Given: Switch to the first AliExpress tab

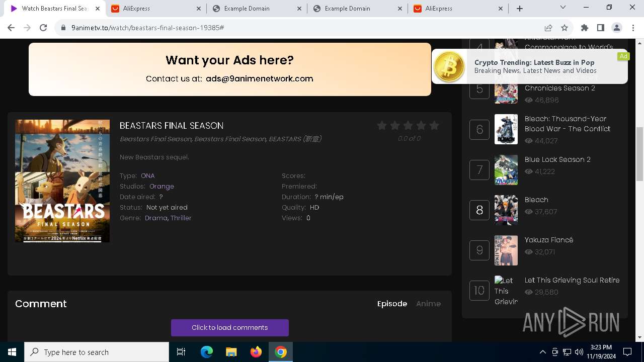Looking at the screenshot, I should tap(156, 9).
